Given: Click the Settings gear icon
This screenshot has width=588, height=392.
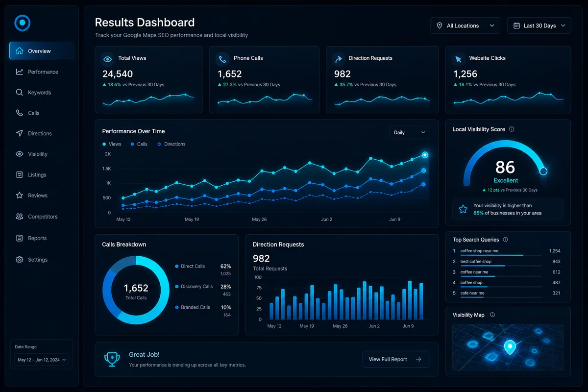Looking at the screenshot, I should pos(20,260).
